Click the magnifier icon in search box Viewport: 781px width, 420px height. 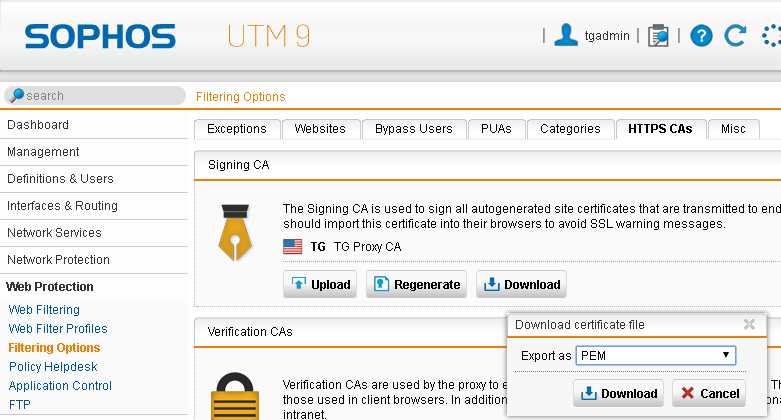[17, 95]
